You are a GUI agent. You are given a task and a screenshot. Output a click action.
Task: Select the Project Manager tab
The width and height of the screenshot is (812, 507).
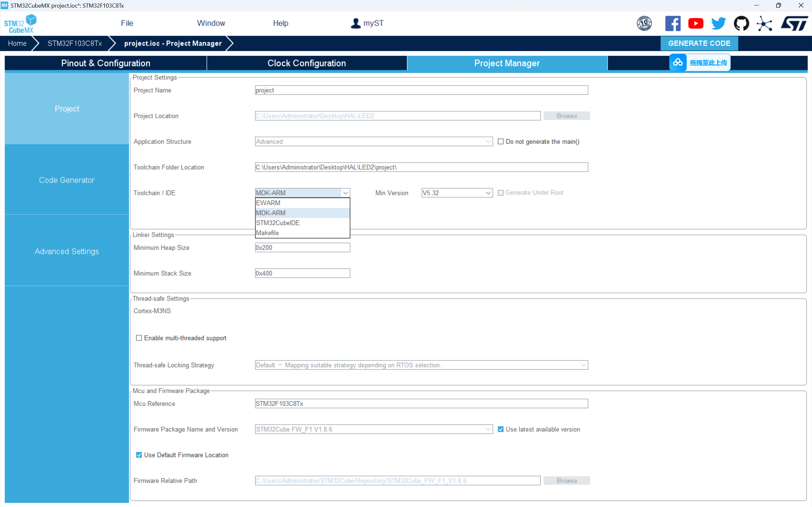click(507, 63)
